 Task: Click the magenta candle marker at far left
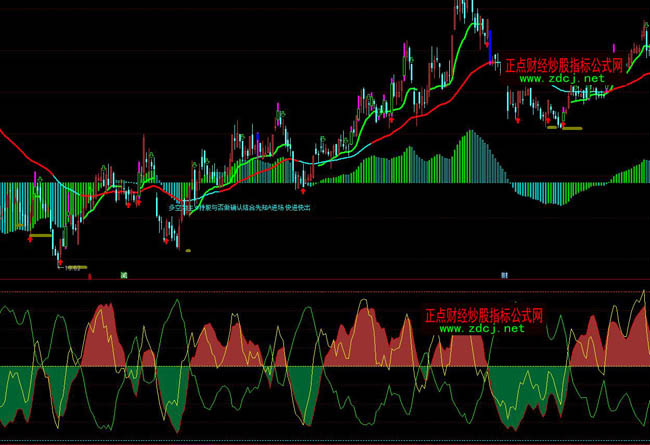point(36,176)
